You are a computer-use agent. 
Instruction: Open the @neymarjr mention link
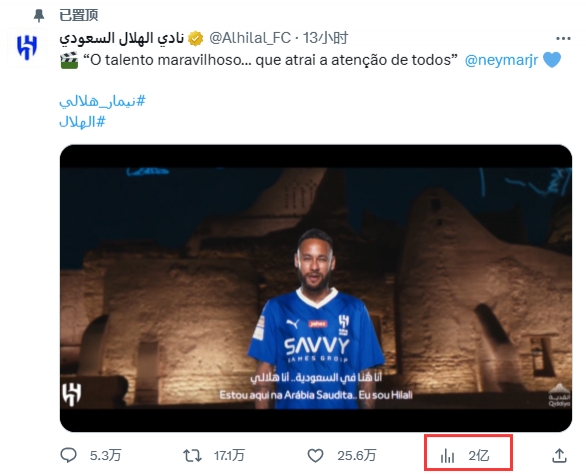pos(501,60)
